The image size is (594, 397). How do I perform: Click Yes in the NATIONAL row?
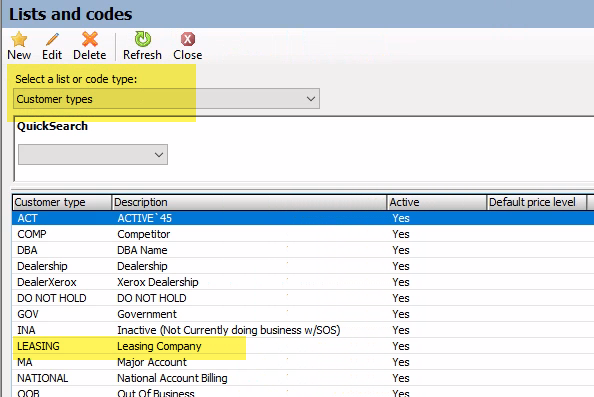401,378
